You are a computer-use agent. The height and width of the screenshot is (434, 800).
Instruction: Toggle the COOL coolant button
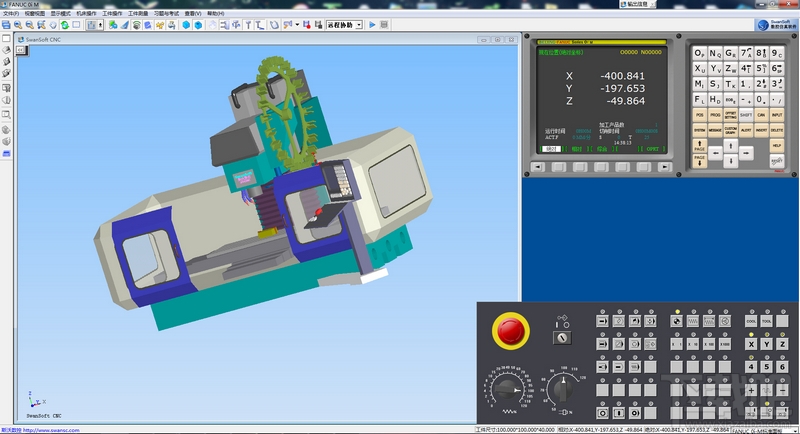point(750,321)
